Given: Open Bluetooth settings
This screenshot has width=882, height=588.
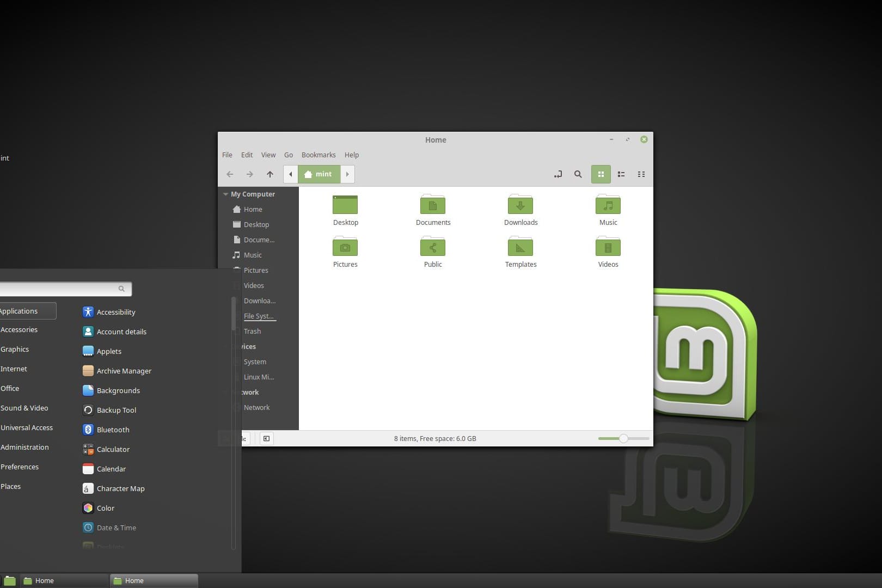Looking at the screenshot, I should click(x=106, y=430).
